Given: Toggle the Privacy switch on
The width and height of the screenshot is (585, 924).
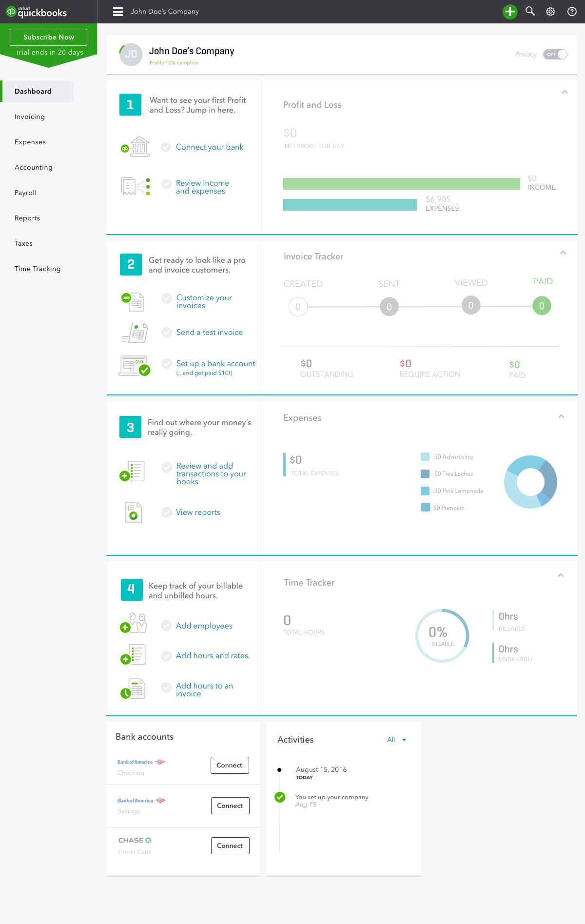Looking at the screenshot, I should coord(555,55).
